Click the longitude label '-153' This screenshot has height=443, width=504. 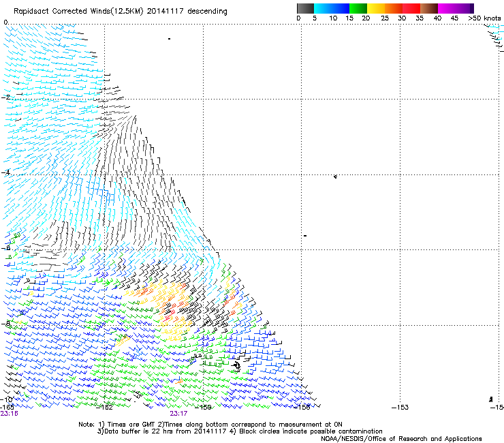click(400, 408)
